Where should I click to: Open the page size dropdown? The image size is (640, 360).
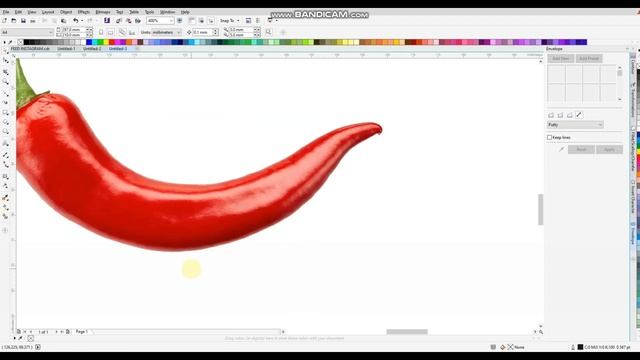coord(51,32)
